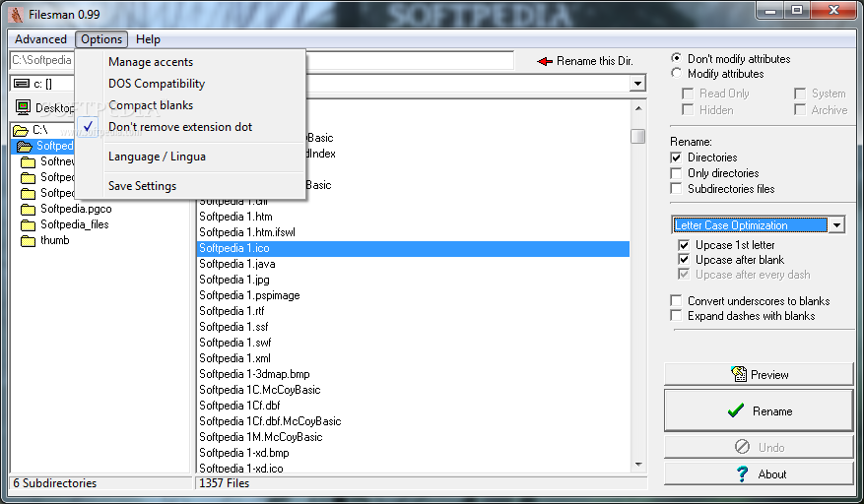Close the Options menu
The image size is (864, 504).
click(101, 39)
